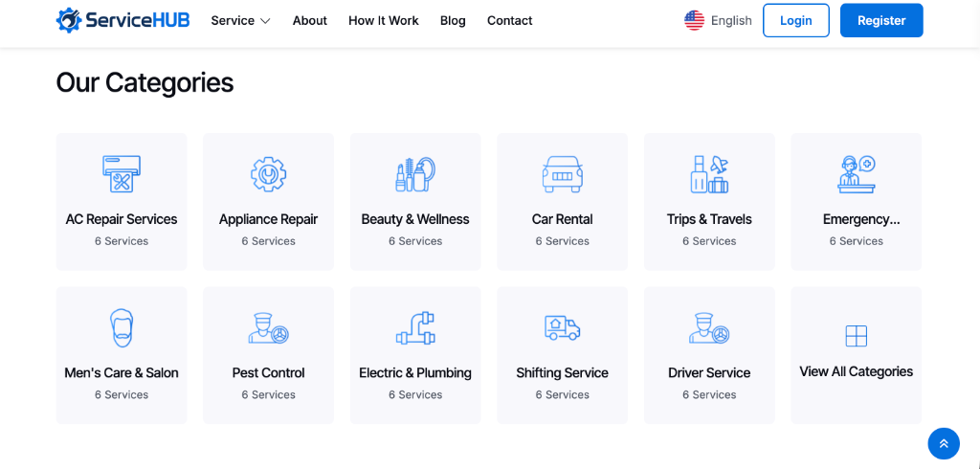The image size is (980, 469).
Task: Click the Pest Control category icon
Action: coord(268,327)
